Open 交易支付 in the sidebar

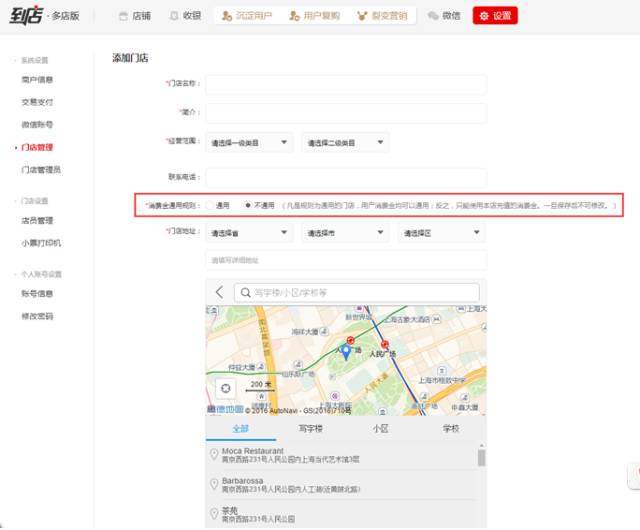point(37,102)
